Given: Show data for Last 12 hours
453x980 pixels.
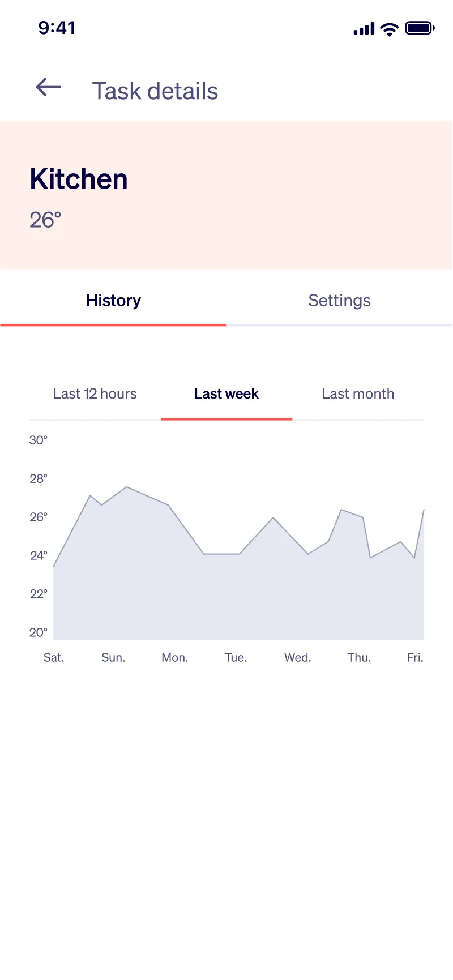Looking at the screenshot, I should [95, 393].
